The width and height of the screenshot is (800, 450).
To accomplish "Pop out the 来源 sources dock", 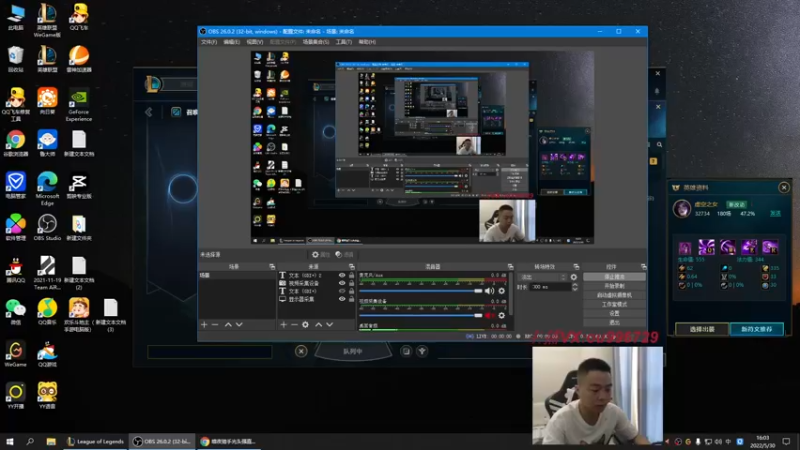I will pyautogui.click(x=352, y=267).
